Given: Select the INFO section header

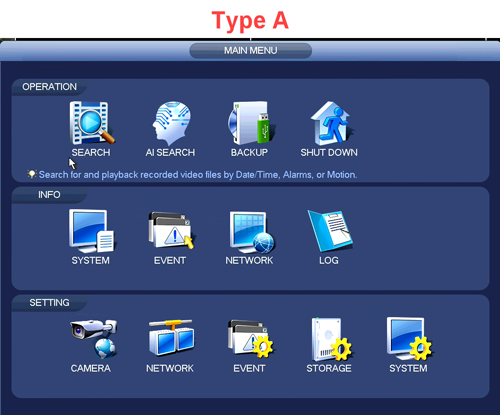Looking at the screenshot, I should [x=49, y=195].
